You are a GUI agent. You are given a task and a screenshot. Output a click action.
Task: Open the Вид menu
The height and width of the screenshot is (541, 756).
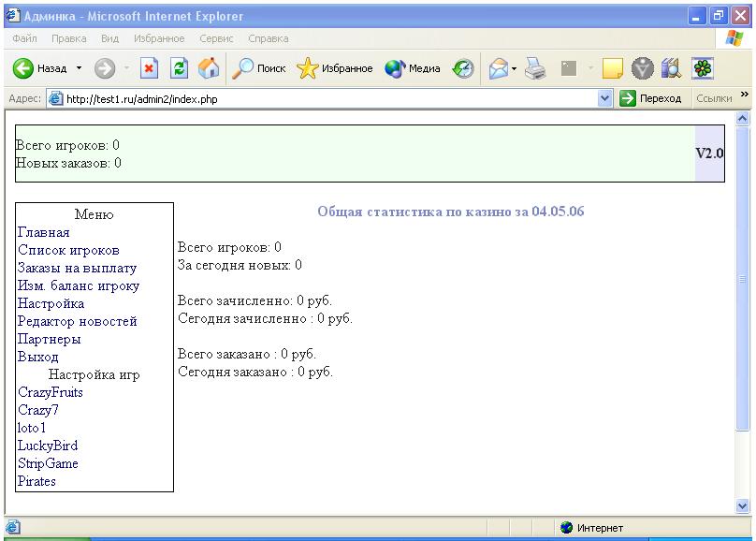point(109,38)
